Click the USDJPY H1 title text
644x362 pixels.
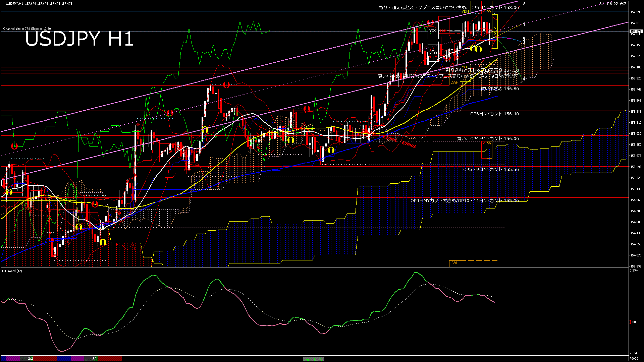coord(79,39)
